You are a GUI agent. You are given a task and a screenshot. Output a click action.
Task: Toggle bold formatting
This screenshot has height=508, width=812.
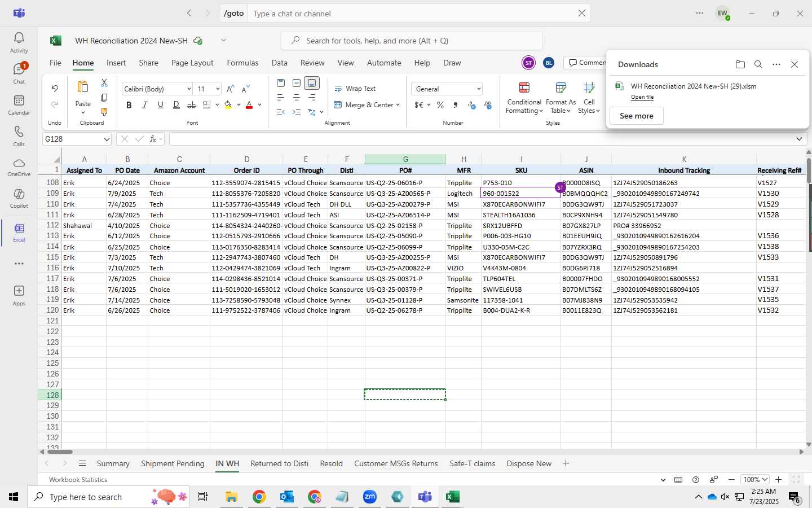[x=129, y=105]
